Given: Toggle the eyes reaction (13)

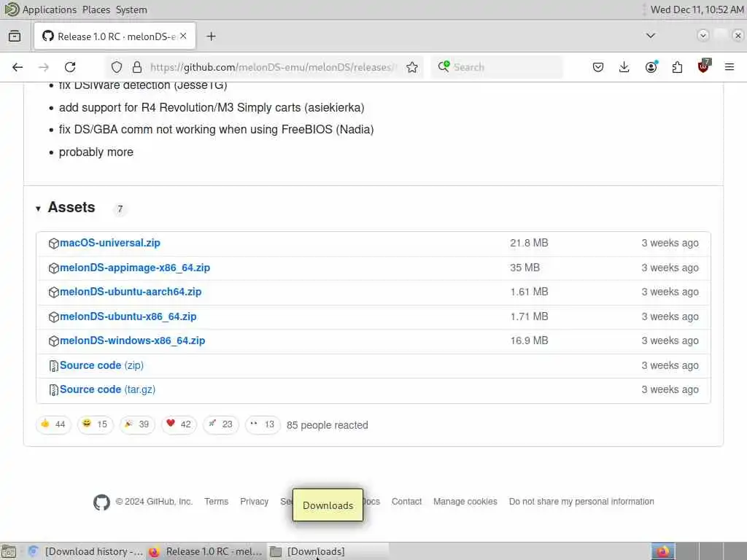Looking at the screenshot, I should 263,424.
